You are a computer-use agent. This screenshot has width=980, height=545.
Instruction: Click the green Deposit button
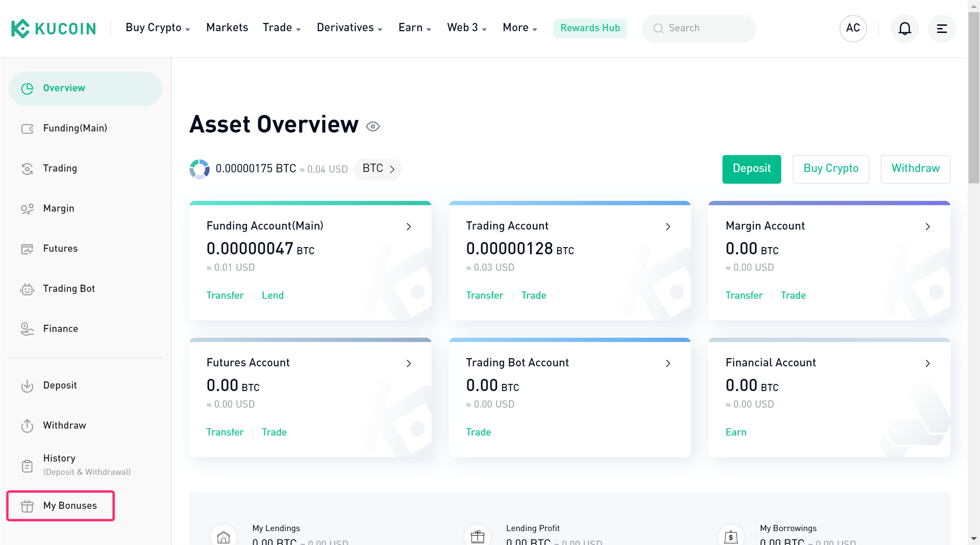pos(752,169)
